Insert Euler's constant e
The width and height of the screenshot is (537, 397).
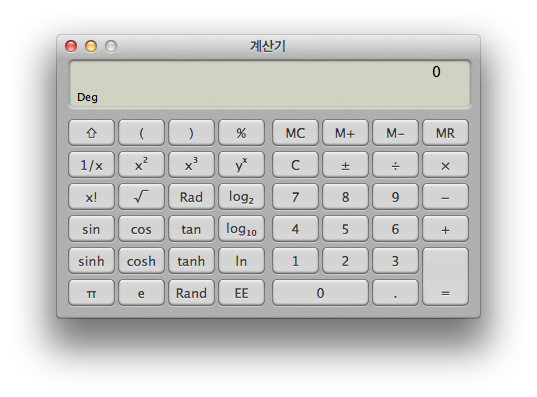point(141,293)
